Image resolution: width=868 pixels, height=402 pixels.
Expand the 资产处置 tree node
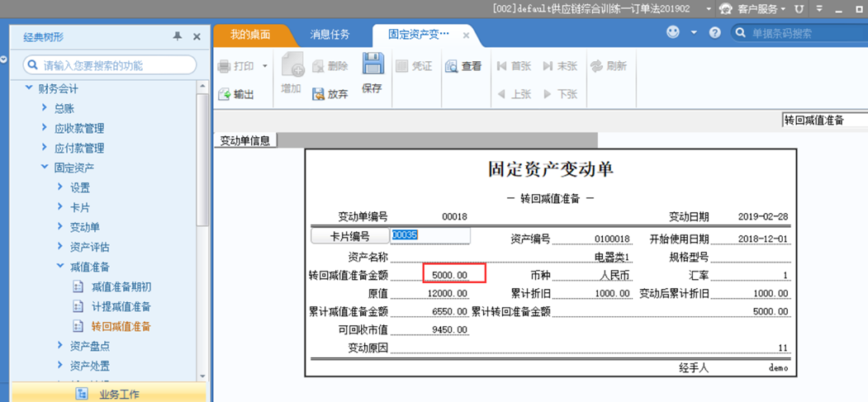click(x=59, y=366)
